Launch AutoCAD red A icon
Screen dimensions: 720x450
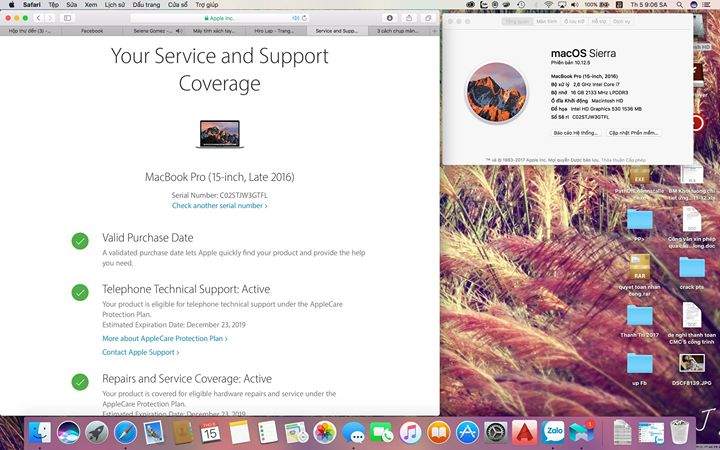[524, 433]
